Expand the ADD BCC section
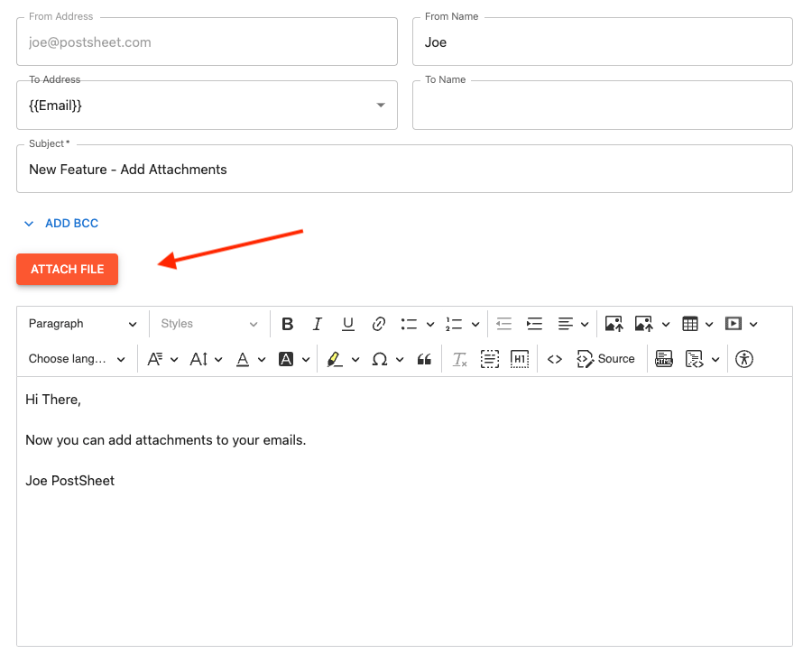The width and height of the screenshot is (812, 663). (x=60, y=223)
